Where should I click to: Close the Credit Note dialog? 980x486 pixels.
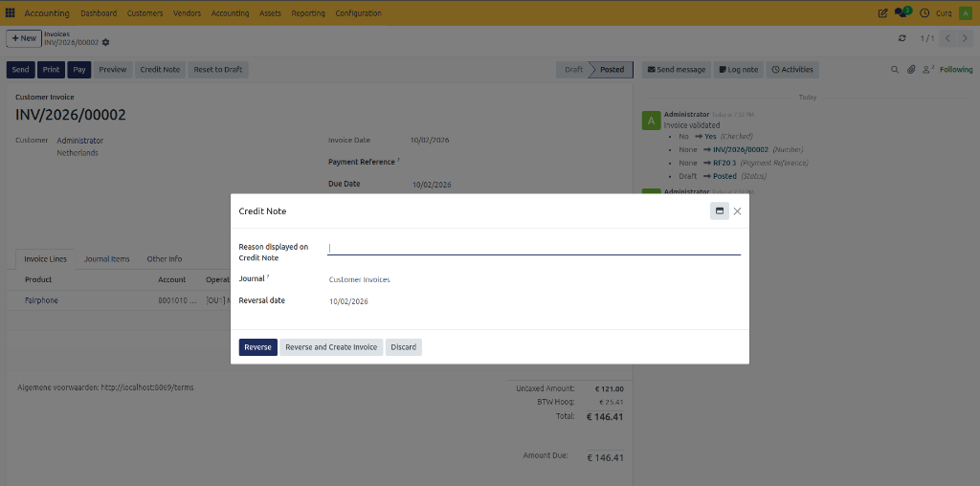pos(738,211)
